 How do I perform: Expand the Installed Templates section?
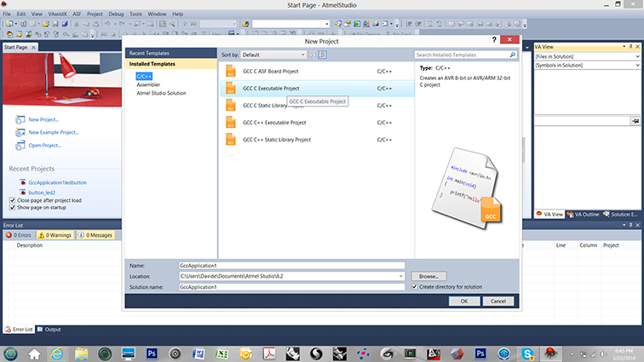point(171,64)
